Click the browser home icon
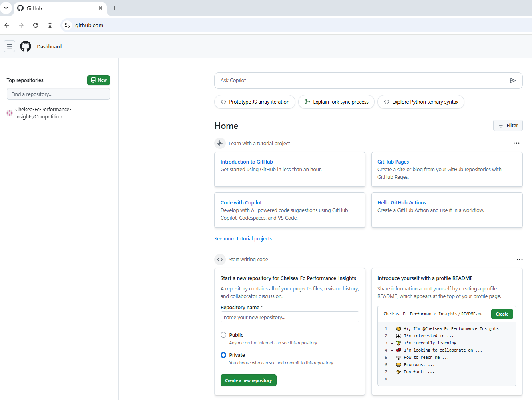The height and width of the screenshot is (400, 532). click(x=50, y=25)
